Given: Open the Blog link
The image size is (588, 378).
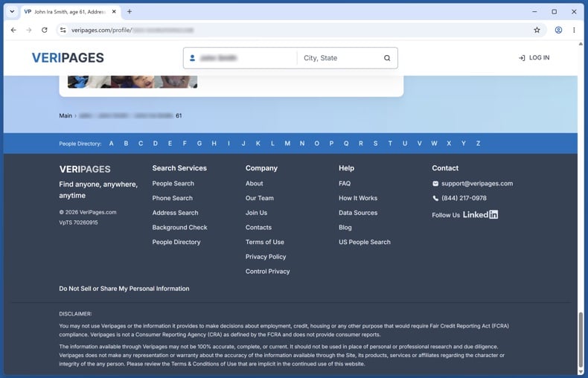Looking at the screenshot, I should pyautogui.click(x=345, y=227).
